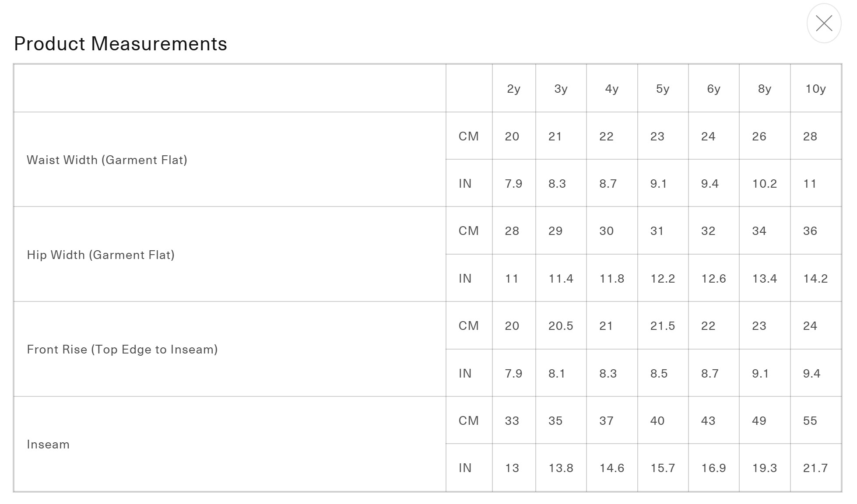
Task: Click the 6y size column header
Action: pyautogui.click(x=713, y=89)
